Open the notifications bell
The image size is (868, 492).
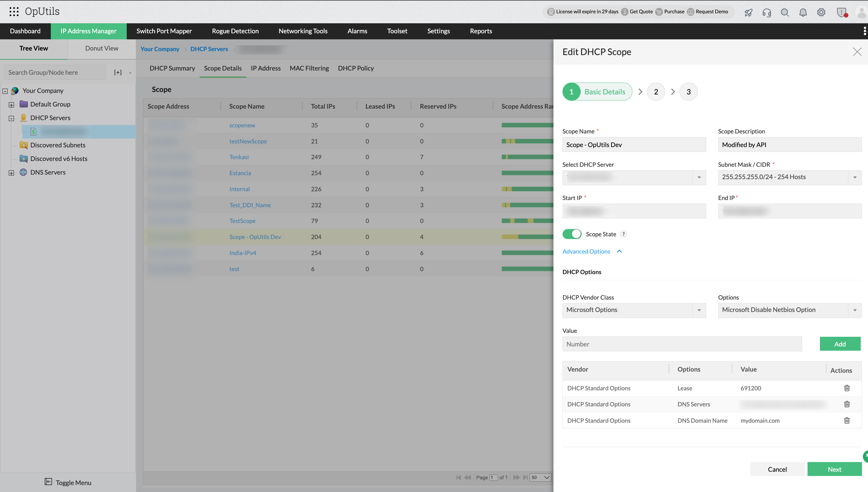point(803,12)
